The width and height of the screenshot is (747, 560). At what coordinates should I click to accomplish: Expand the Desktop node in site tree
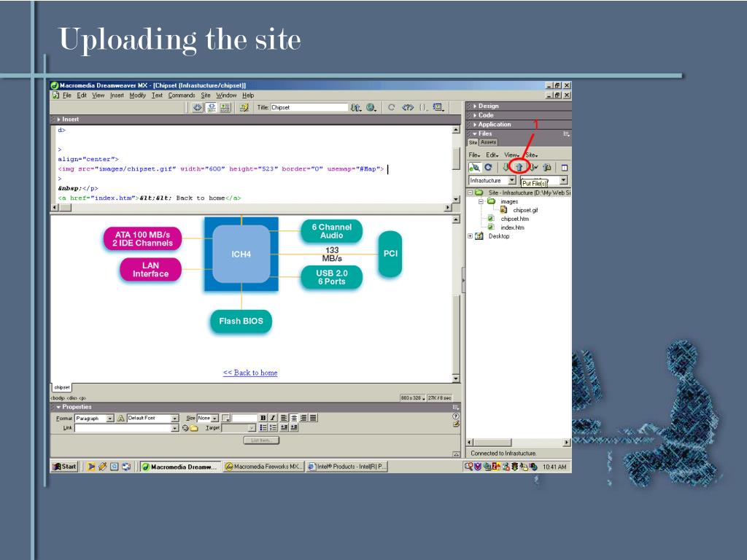471,236
